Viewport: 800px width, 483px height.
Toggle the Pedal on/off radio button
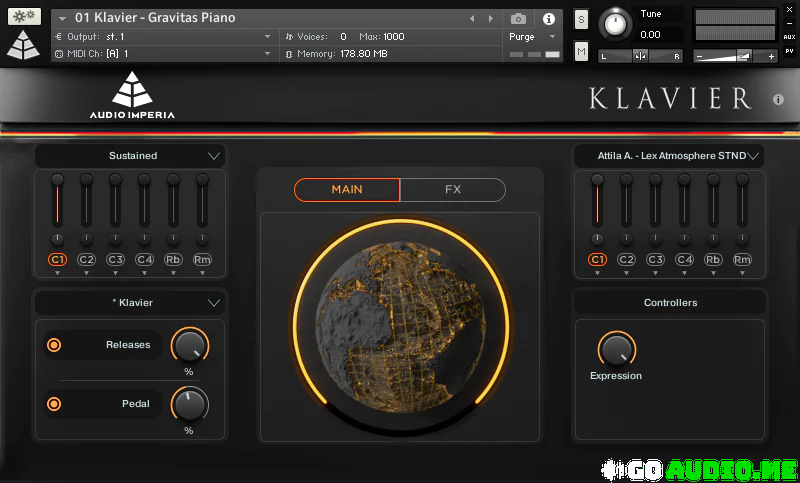(x=54, y=404)
